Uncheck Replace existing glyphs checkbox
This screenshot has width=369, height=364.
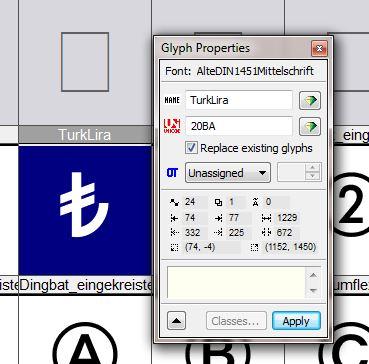pyautogui.click(x=191, y=148)
